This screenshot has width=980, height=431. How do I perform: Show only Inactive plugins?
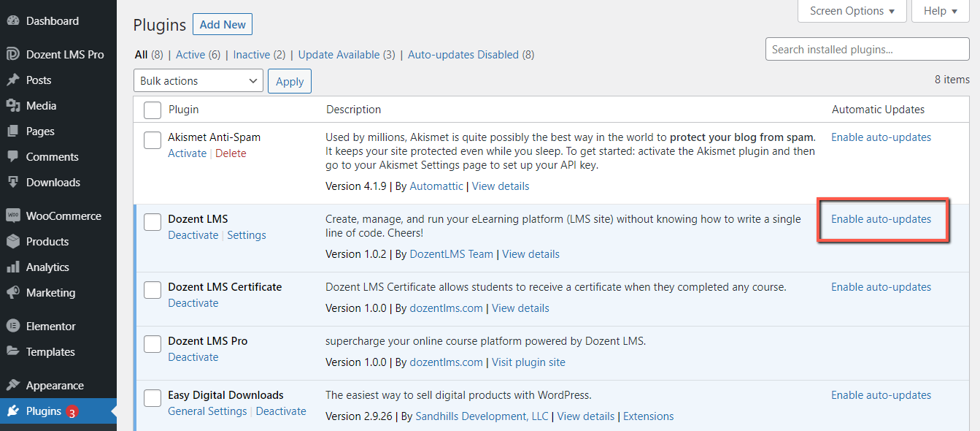[252, 55]
